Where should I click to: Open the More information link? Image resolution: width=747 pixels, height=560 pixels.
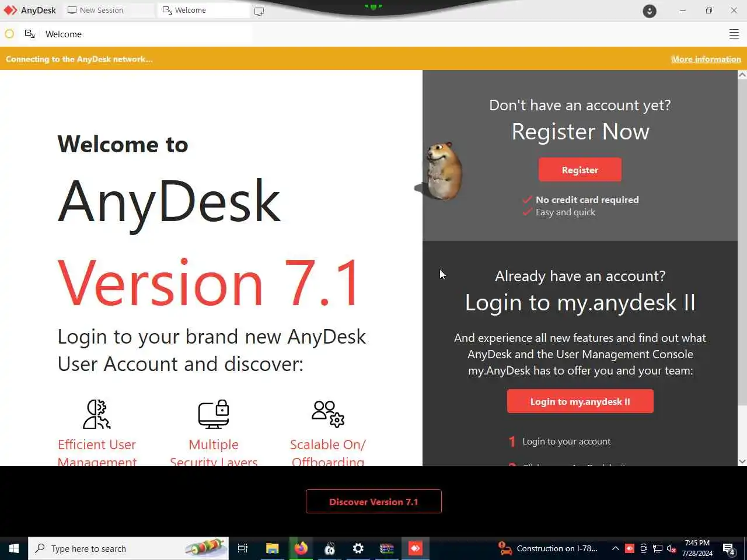coord(706,59)
